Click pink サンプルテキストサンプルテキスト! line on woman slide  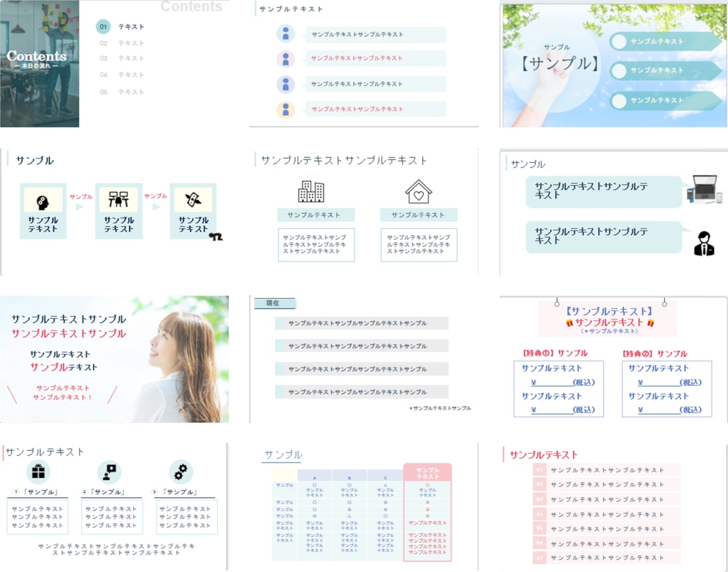63,392
